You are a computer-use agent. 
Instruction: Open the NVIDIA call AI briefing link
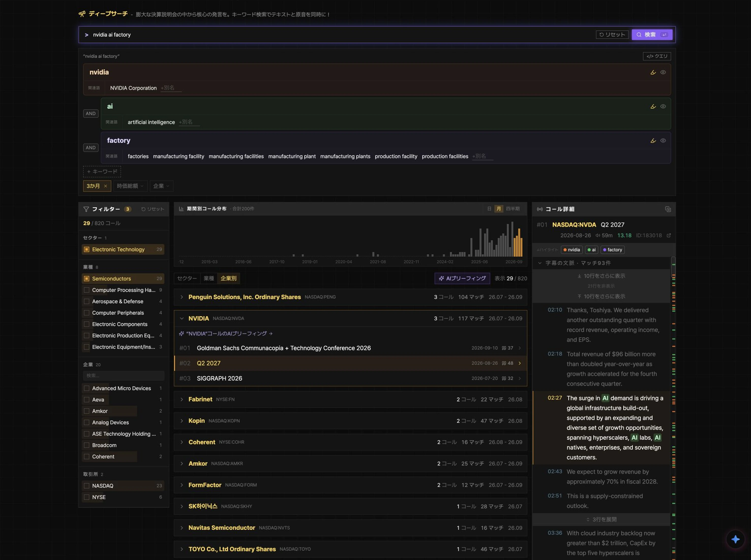click(x=226, y=334)
